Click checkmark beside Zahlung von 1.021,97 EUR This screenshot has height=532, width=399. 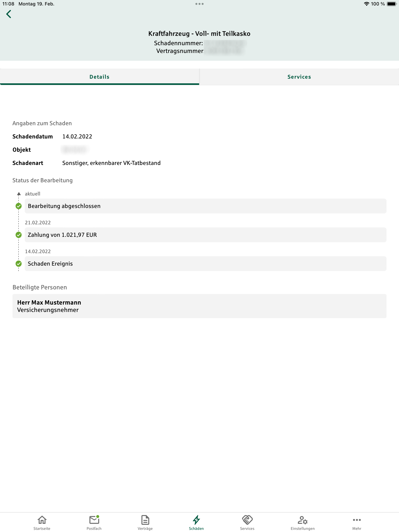click(x=19, y=235)
